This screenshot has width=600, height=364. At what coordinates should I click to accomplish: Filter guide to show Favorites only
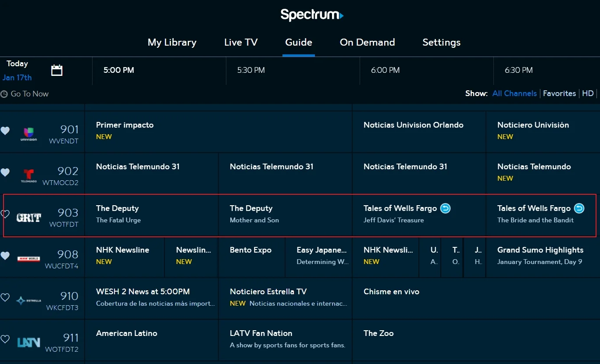560,93
